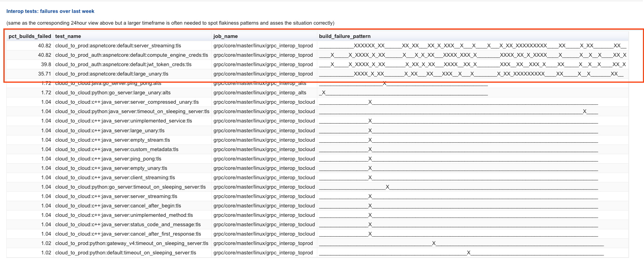Select test cloud_to_cloud:c++:java_server:status_code_and_message:tls
The height and width of the screenshot is (263, 644).
point(128,225)
